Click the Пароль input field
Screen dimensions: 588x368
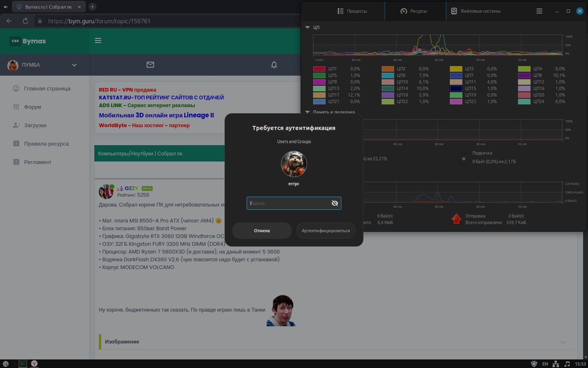[x=288, y=203]
